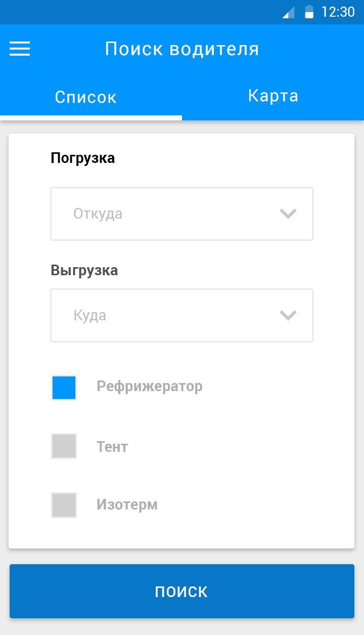364x635 pixels.
Task: Uncheck the Рефрижератор checkbox
Action: click(64, 388)
